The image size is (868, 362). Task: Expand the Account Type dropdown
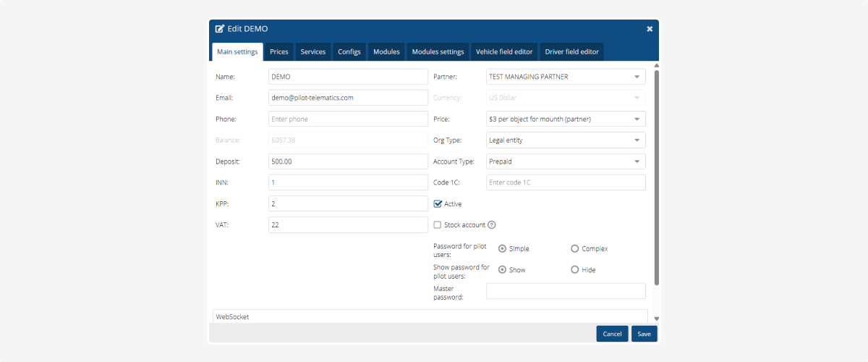click(565, 161)
